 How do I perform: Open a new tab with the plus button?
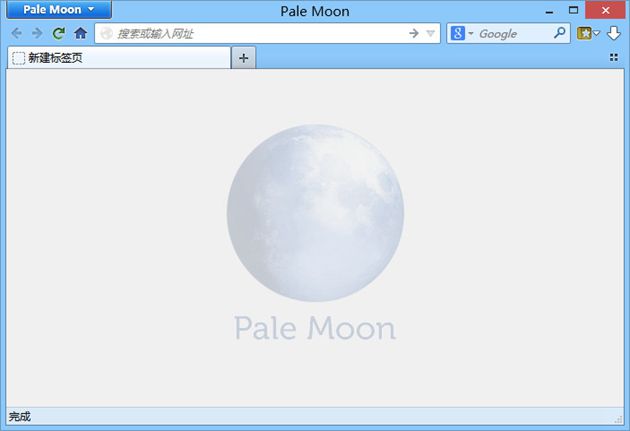click(x=243, y=58)
